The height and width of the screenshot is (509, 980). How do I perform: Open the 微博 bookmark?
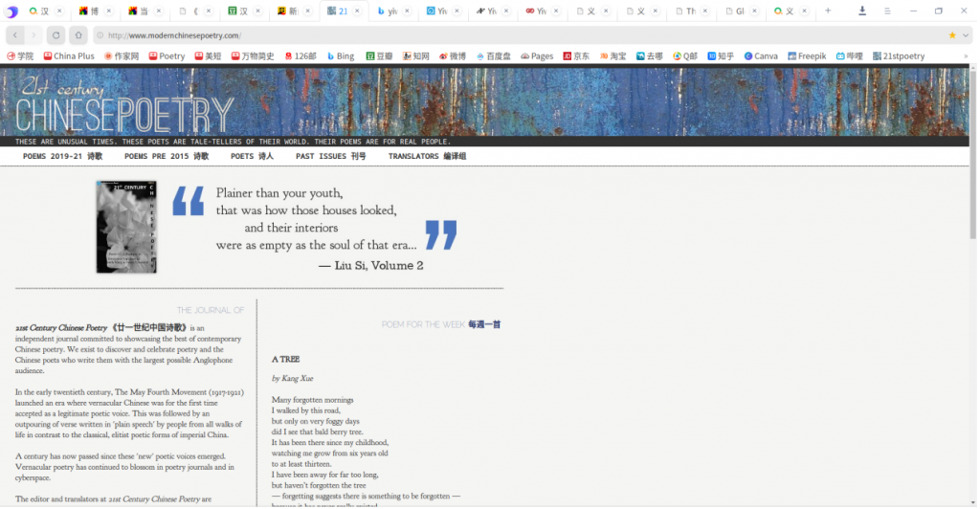pyautogui.click(x=453, y=56)
